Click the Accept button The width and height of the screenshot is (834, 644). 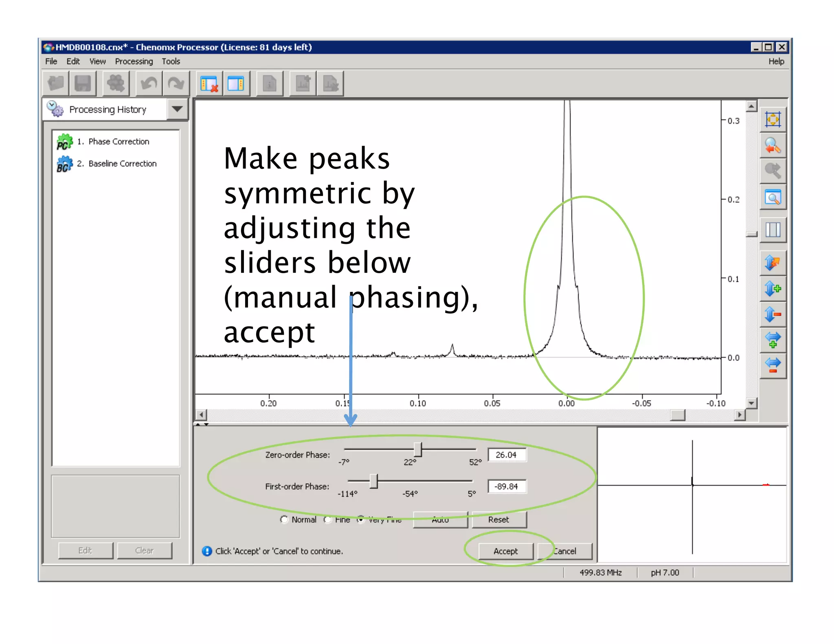click(x=506, y=551)
